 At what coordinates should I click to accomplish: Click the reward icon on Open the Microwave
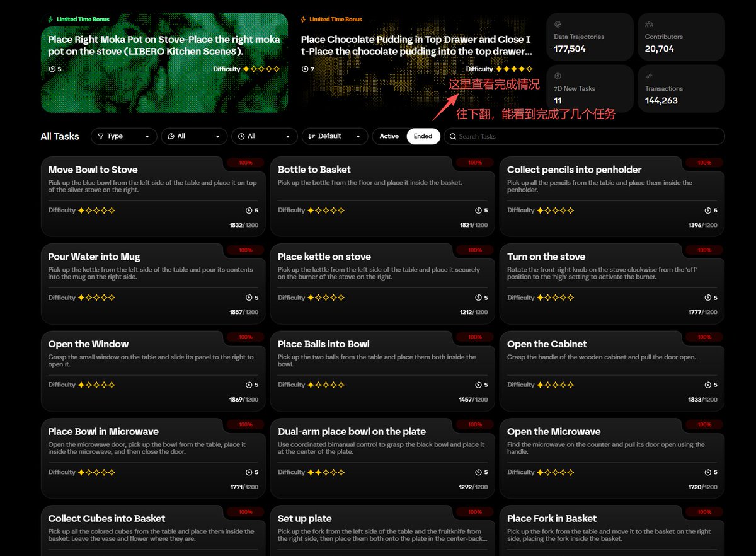pyautogui.click(x=707, y=472)
